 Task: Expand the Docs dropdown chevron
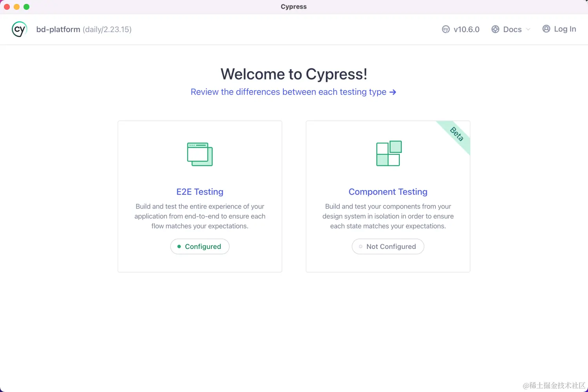tap(528, 29)
